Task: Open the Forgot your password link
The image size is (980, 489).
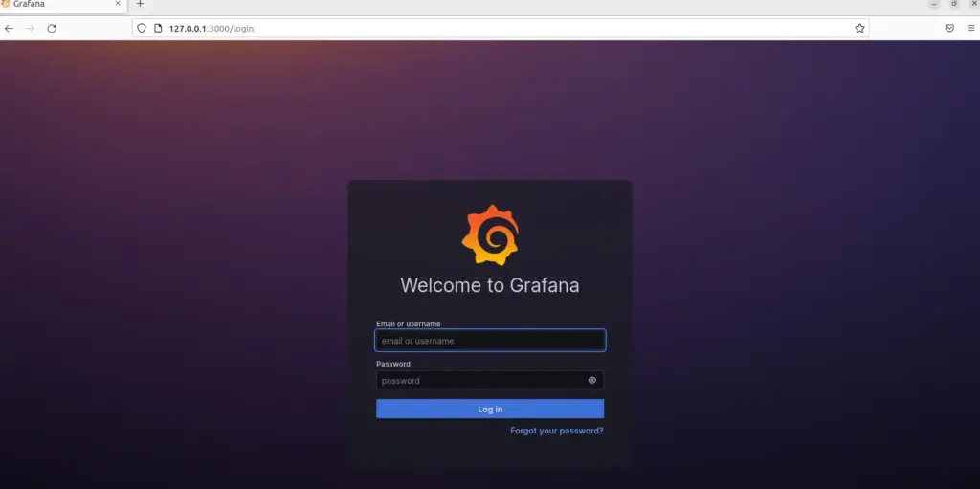Action: [x=557, y=431]
